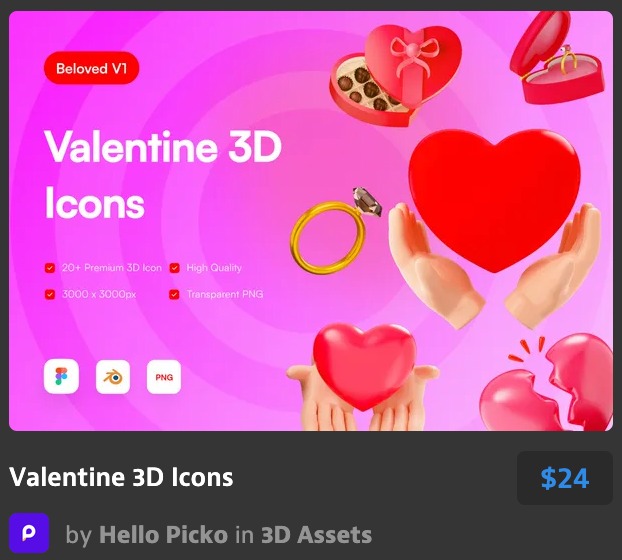Click the High Quality checkbox
This screenshot has width=622, height=560.
click(x=175, y=268)
